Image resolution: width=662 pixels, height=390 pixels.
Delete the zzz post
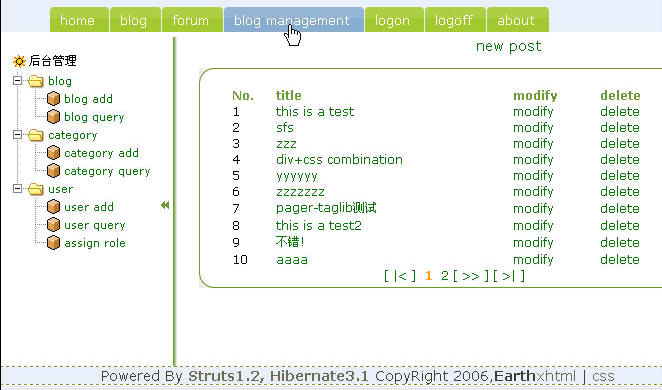tap(620, 144)
